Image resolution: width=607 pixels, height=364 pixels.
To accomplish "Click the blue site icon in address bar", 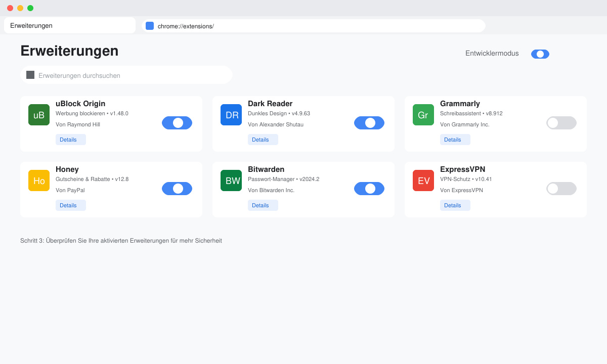I will click(x=150, y=26).
